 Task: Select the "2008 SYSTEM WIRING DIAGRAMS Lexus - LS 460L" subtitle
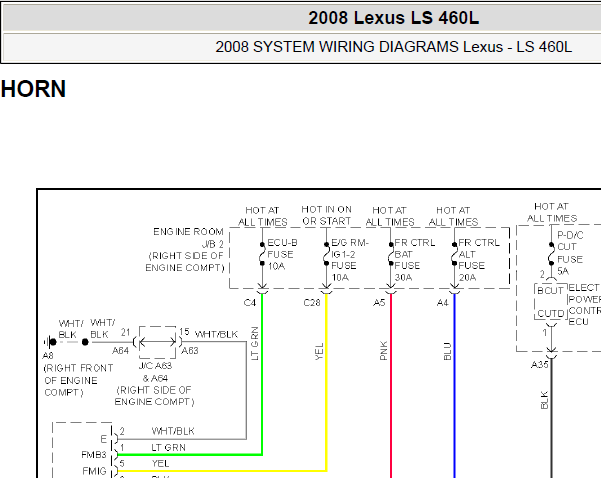point(394,47)
